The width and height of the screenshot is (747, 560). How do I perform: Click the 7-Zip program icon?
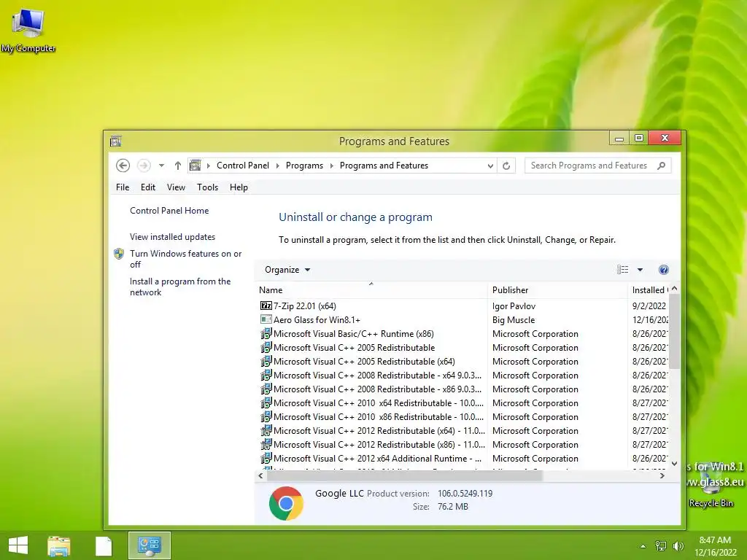click(x=266, y=306)
